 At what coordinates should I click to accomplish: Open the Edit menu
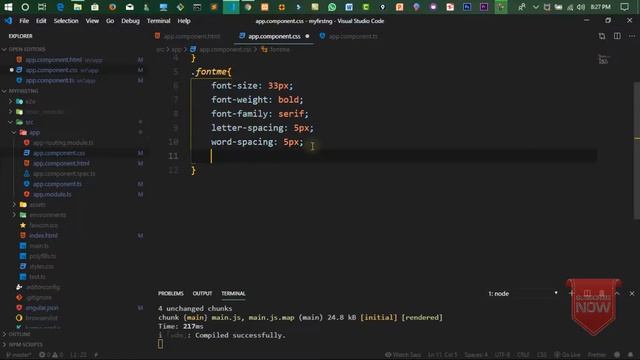[x=41, y=21]
